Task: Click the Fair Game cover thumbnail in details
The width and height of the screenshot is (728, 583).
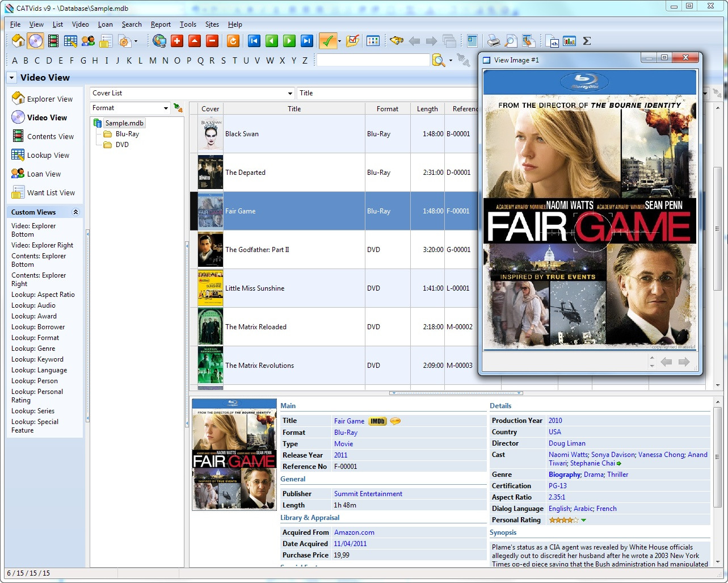Action: pyautogui.click(x=234, y=455)
